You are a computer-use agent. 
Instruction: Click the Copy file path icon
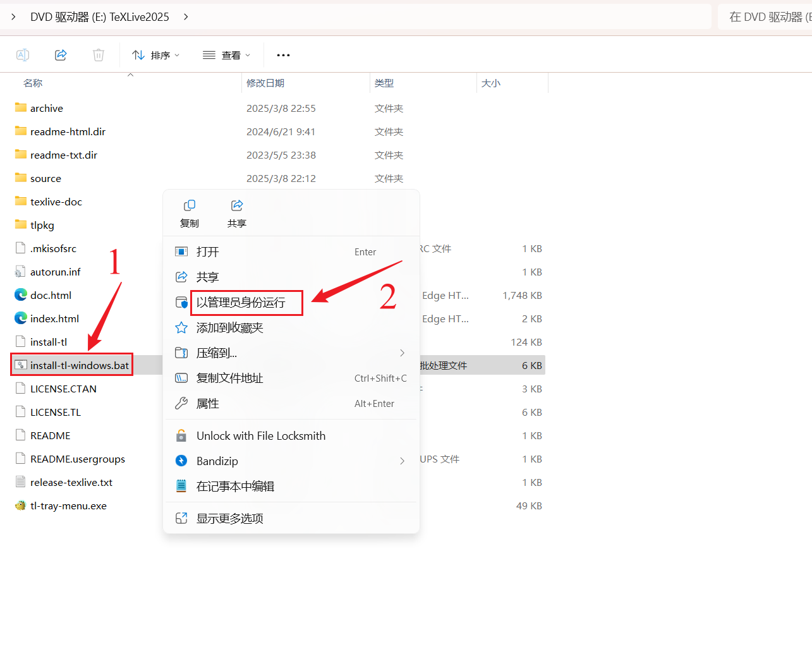click(x=181, y=378)
